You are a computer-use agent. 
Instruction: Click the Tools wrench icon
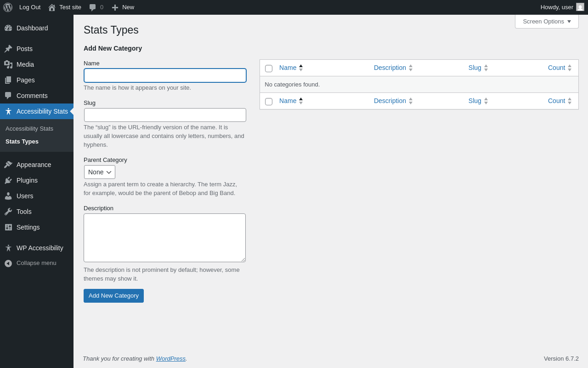[8, 212]
